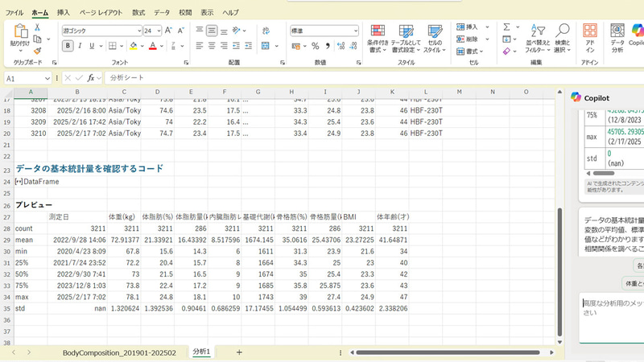Click the text orientation icon
The height and width of the screenshot is (362, 644).
[236, 31]
